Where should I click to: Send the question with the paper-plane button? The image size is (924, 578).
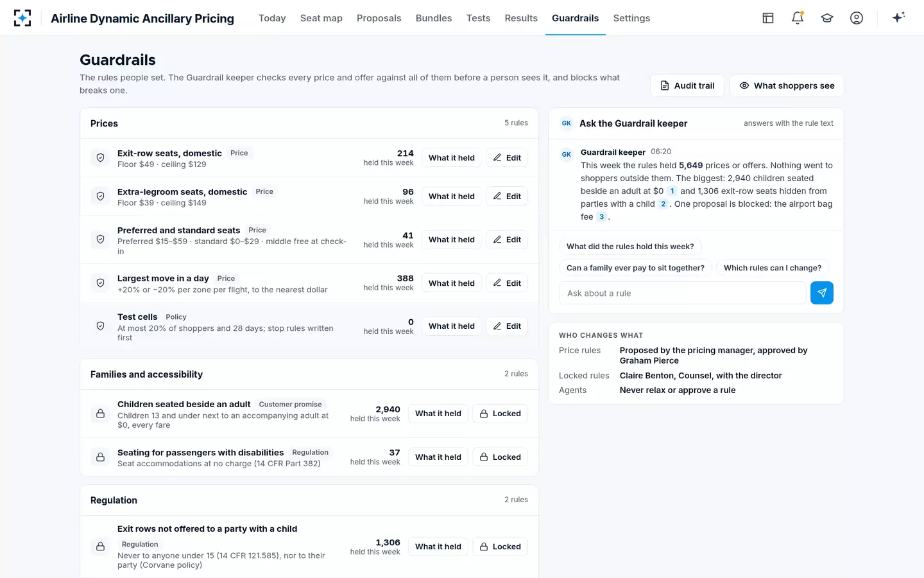coord(822,293)
